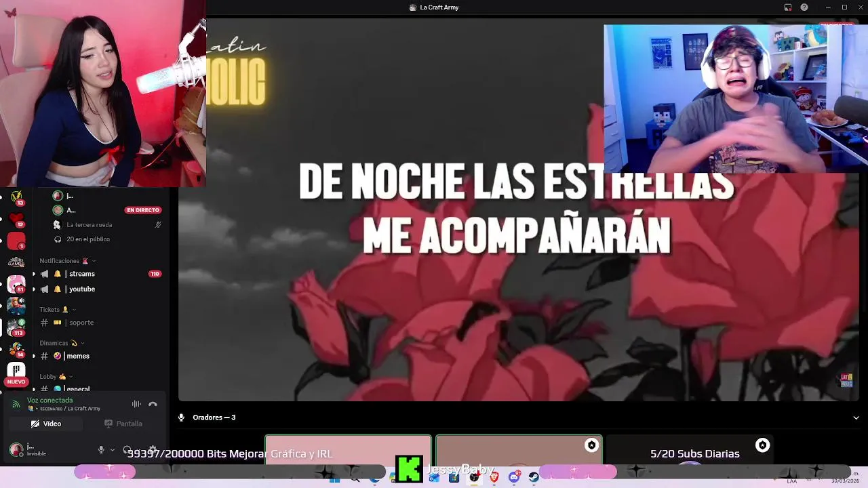The image size is (868, 488).
Task: Select the second speaker tile
Action: [x=519, y=450]
